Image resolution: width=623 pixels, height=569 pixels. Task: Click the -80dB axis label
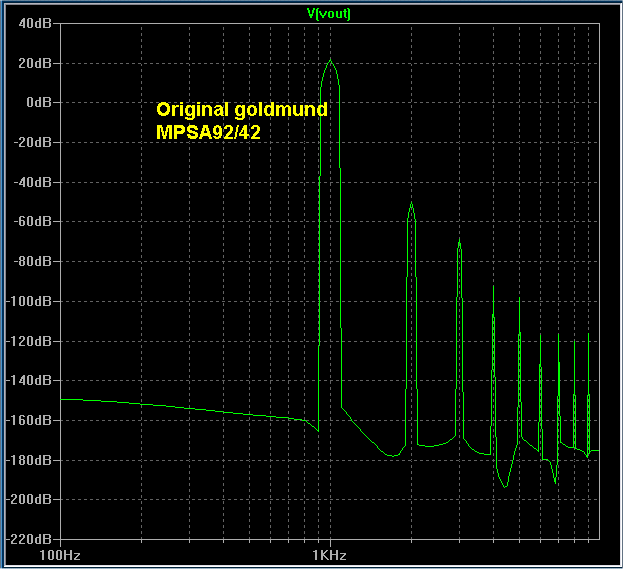click(33, 261)
